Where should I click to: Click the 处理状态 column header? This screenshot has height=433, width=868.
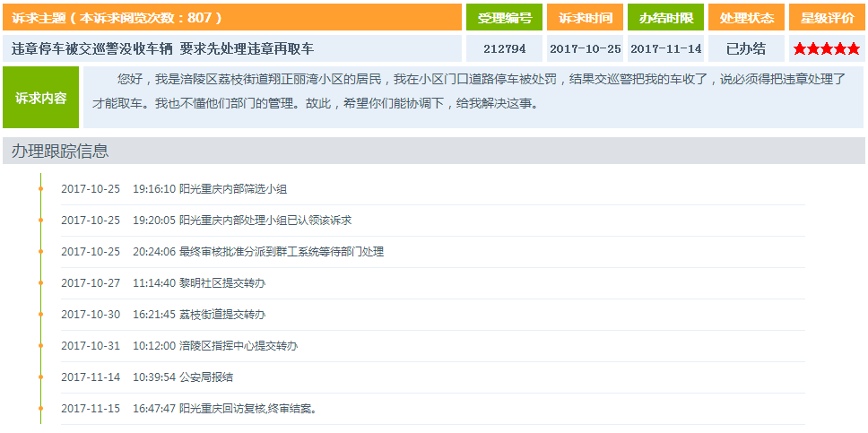[x=746, y=17]
